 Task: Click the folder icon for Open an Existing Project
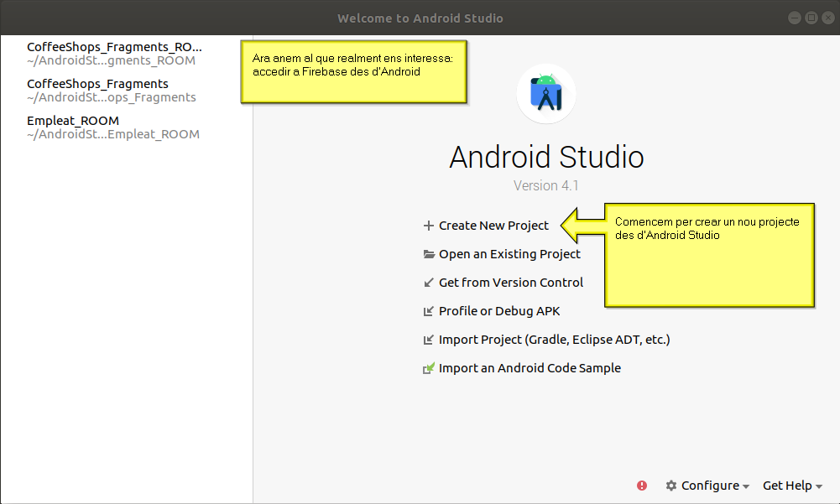click(x=429, y=254)
